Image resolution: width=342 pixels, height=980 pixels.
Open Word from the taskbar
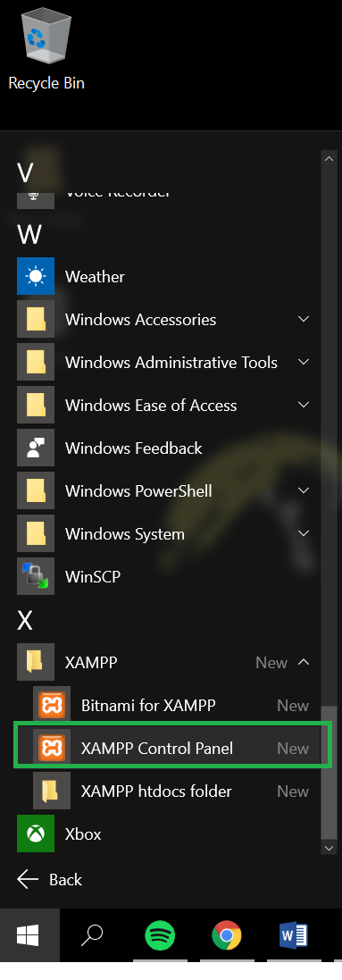point(293,935)
